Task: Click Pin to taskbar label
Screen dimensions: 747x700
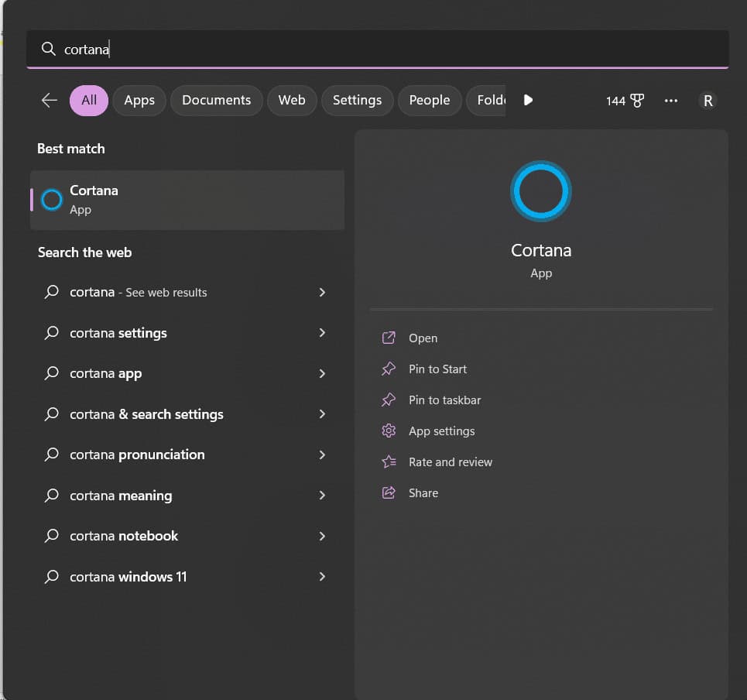Action: [x=445, y=400]
